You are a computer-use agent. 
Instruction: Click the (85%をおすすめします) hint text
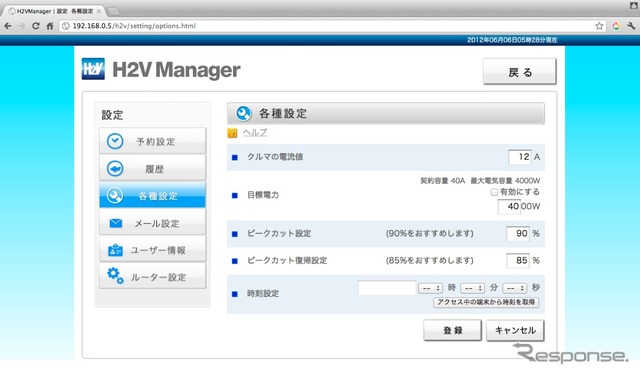tap(429, 260)
